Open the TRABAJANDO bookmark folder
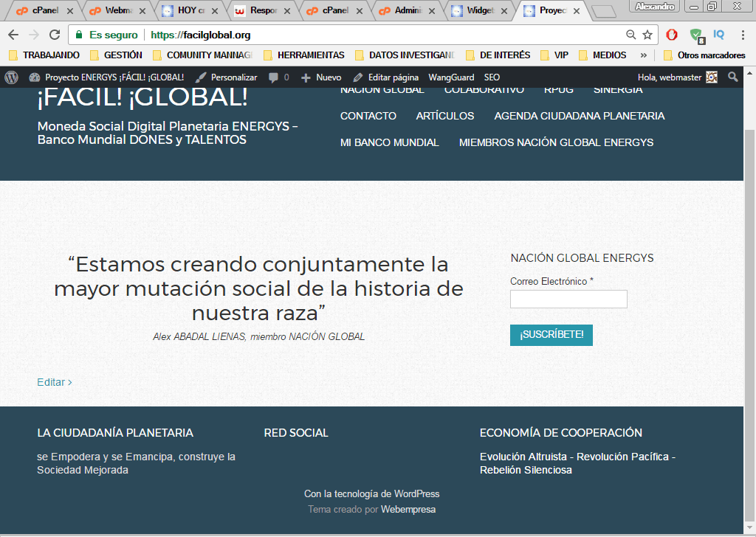The height and width of the screenshot is (537, 756). (44, 55)
